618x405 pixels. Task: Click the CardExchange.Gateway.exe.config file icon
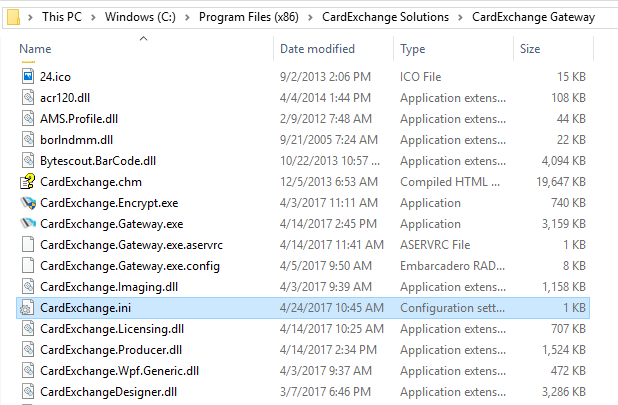[x=28, y=266]
